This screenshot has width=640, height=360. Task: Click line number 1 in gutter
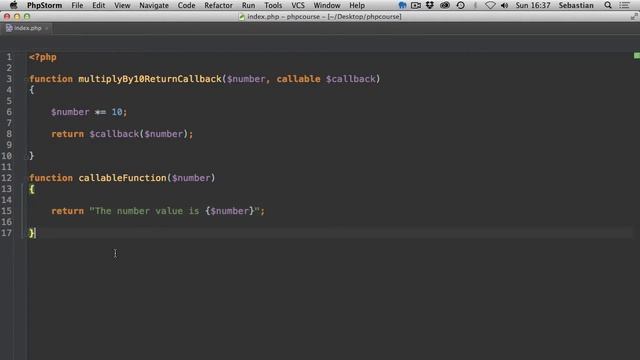[9, 57]
